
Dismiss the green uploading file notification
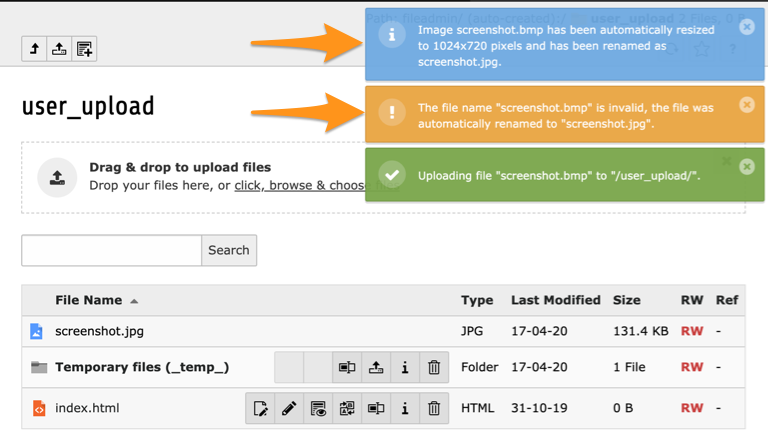[x=747, y=167]
